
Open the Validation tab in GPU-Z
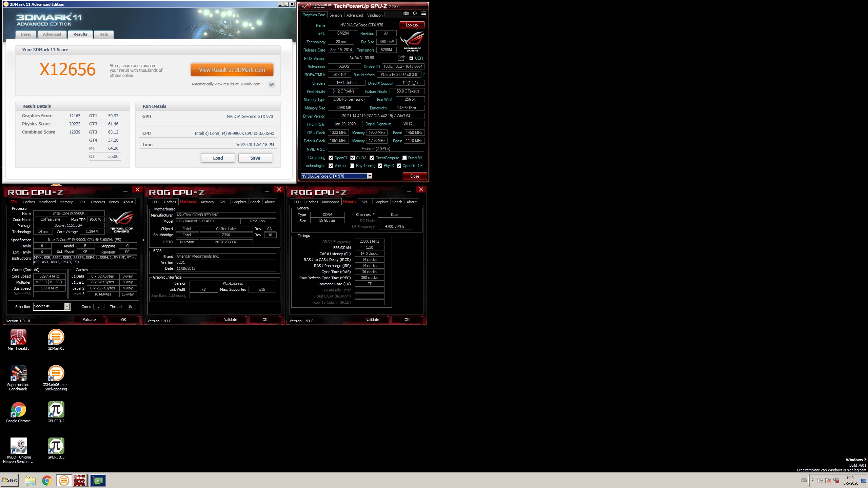click(x=375, y=15)
